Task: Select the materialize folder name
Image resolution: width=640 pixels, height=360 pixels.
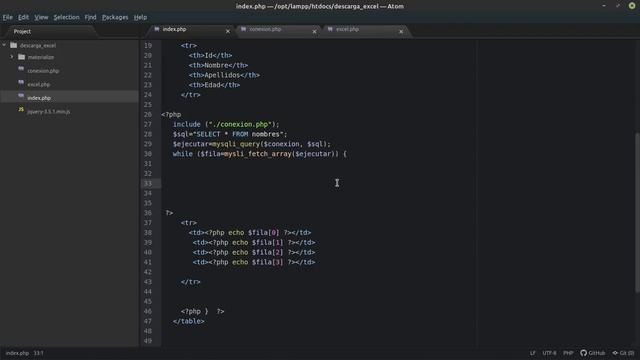Action: click(x=41, y=57)
